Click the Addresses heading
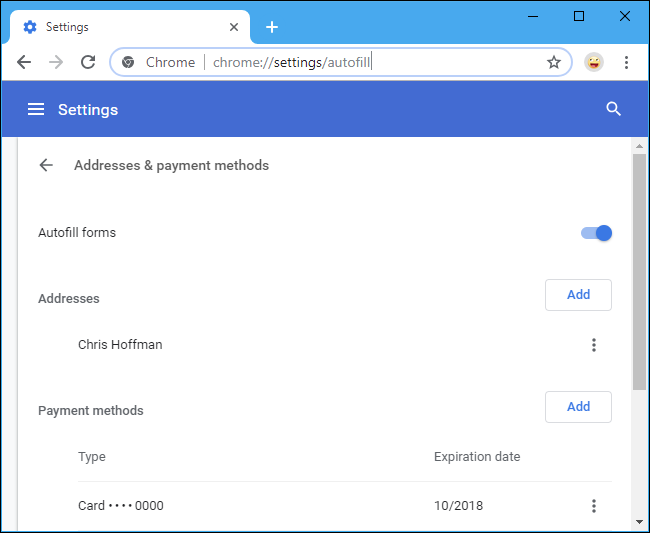Screen dimensions: 650x533 pos(68,299)
